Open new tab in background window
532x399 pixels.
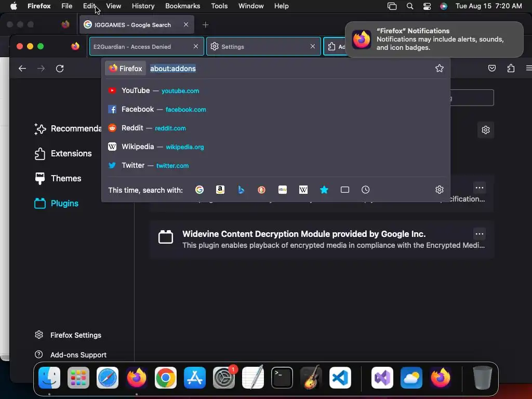click(205, 25)
